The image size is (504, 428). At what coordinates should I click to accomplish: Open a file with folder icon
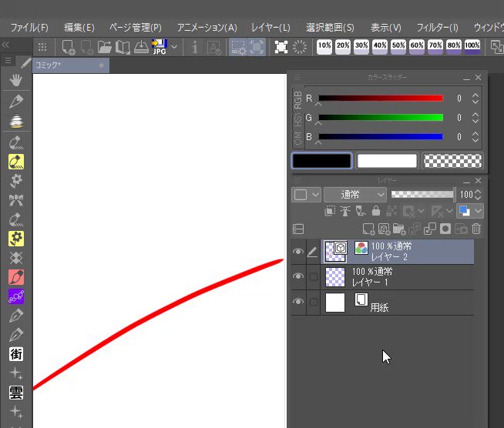click(105, 47)
